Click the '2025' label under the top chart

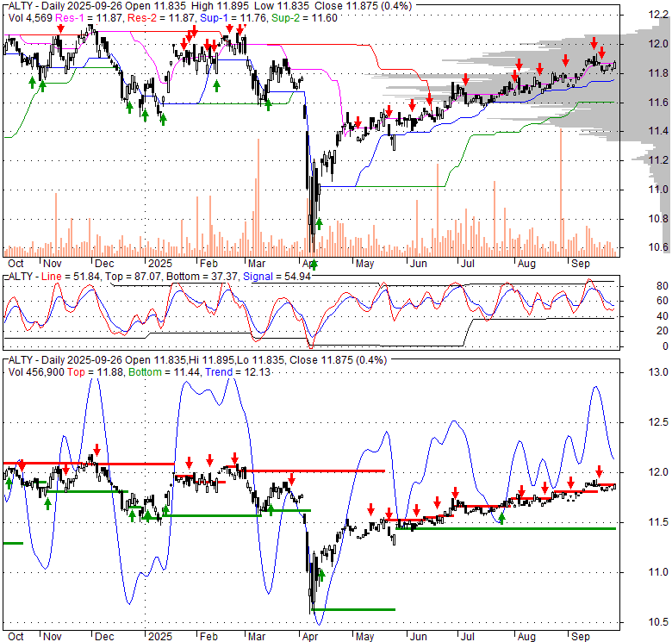tap(160, 263)
